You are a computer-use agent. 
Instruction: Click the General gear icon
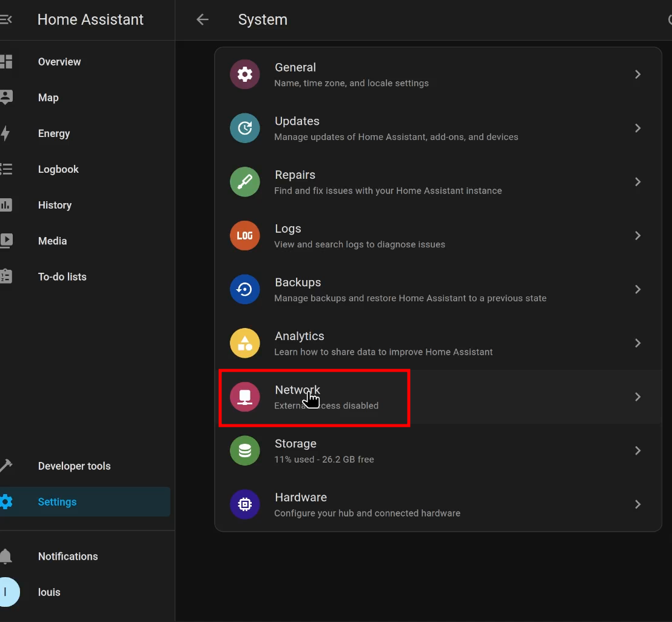point(244,75)
